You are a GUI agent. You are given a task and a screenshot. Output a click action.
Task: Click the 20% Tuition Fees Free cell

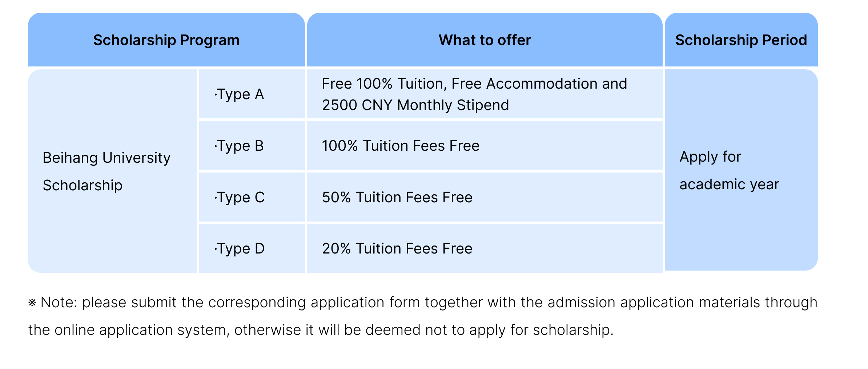(x=397, y=249)
